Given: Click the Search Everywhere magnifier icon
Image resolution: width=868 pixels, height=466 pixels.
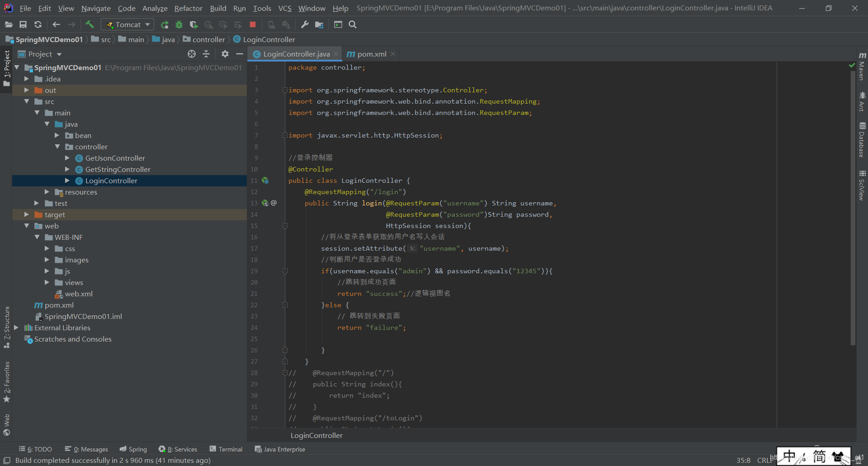Looking at the screenshot, I should click(353, 24).
